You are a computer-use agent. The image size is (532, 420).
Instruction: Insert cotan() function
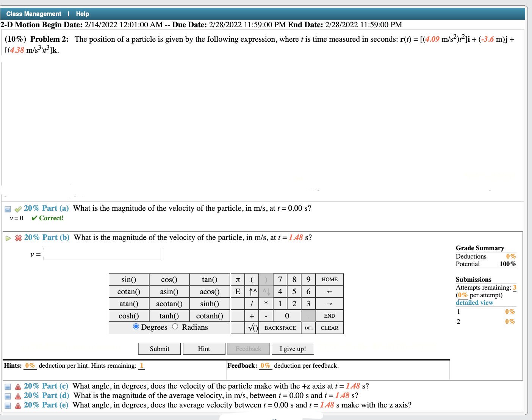tap(129, 291)
